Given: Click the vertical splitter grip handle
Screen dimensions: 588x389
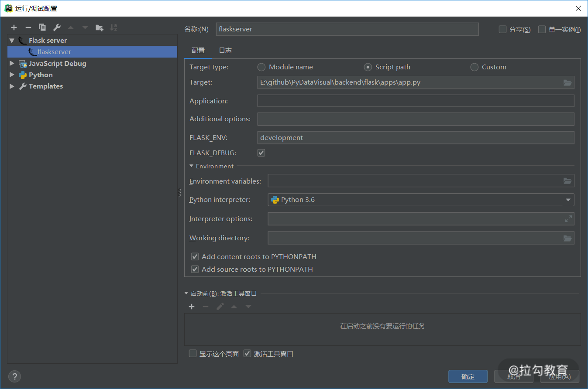Looking at the screenshot, I should tap(179, 193).
